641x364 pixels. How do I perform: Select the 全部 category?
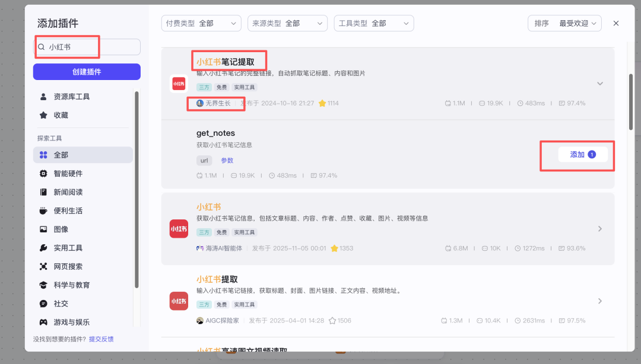pos(83,155)
